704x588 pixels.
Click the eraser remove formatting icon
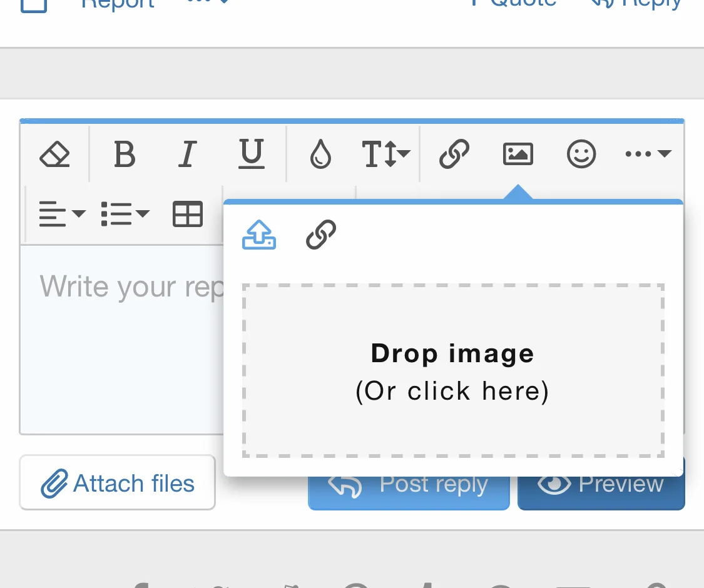point(55,154)
